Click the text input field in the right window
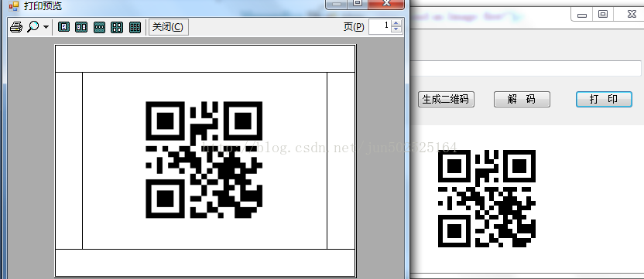This screenshot has height=279, width=644. (526, 68)
